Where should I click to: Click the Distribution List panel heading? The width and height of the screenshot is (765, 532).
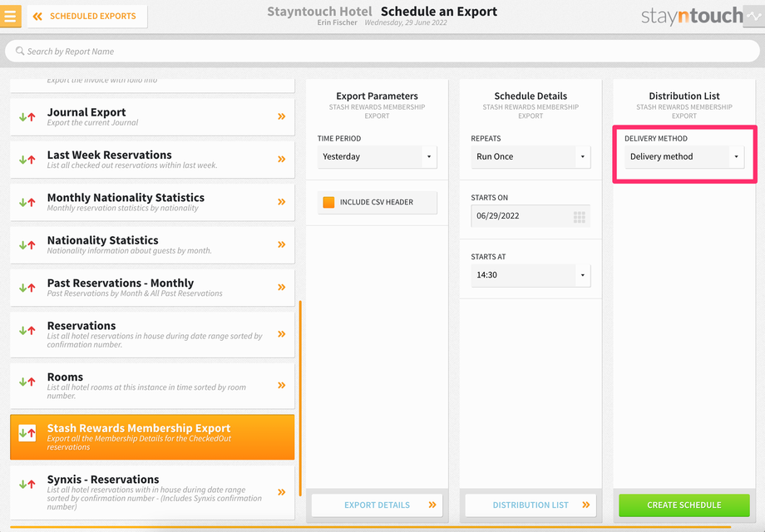tap(684, 96)
